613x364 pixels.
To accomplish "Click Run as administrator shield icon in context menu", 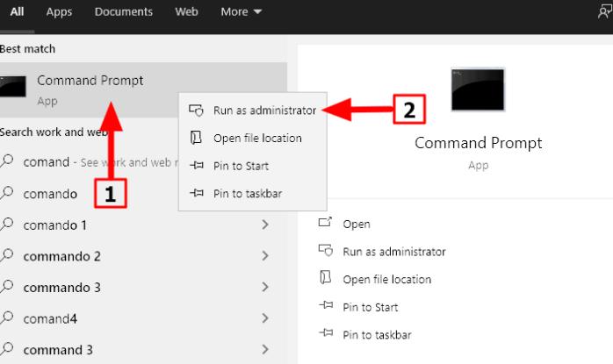I will pyautogui.click(x=196, y=111).
